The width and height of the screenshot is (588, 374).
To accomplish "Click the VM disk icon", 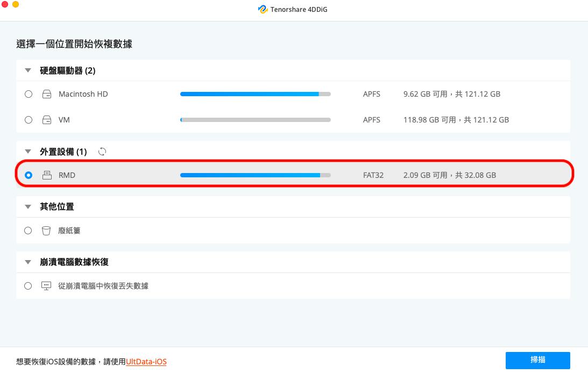I will 47,120.
